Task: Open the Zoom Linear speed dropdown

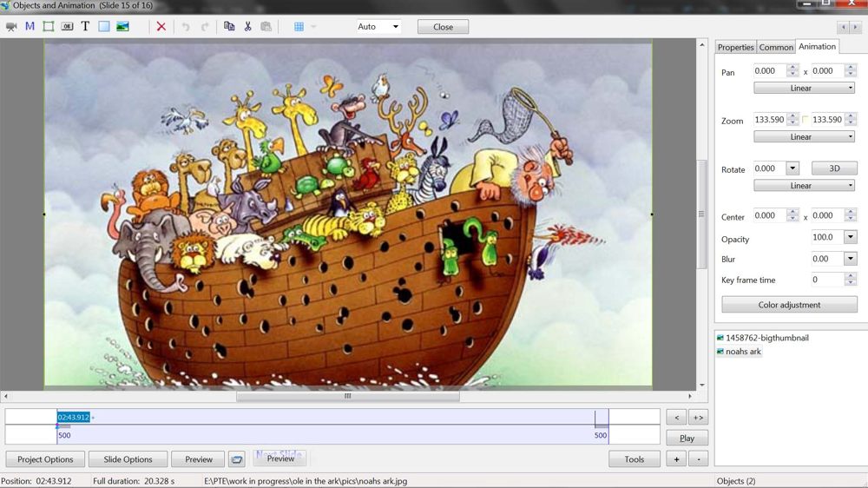Action: click(x=804, y=137)
